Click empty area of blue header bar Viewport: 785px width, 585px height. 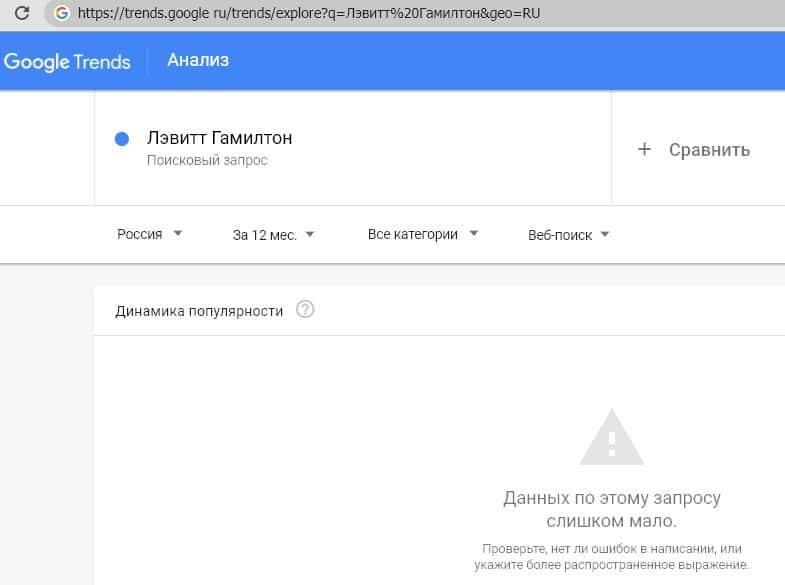pos(500,60)
